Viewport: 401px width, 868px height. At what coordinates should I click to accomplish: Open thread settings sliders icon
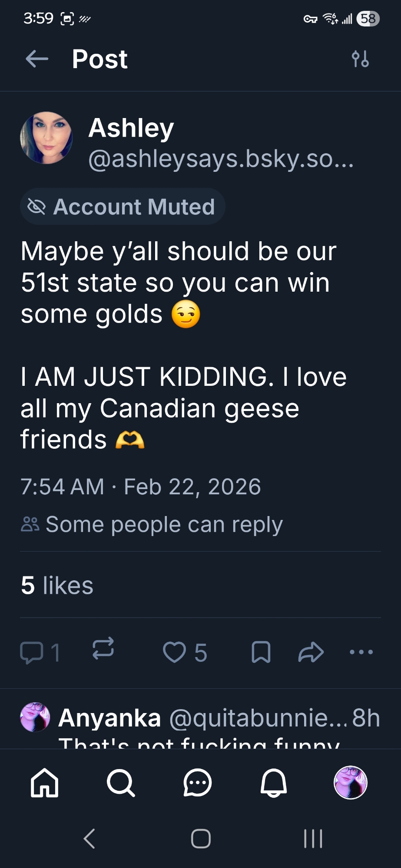click(360, 59)
